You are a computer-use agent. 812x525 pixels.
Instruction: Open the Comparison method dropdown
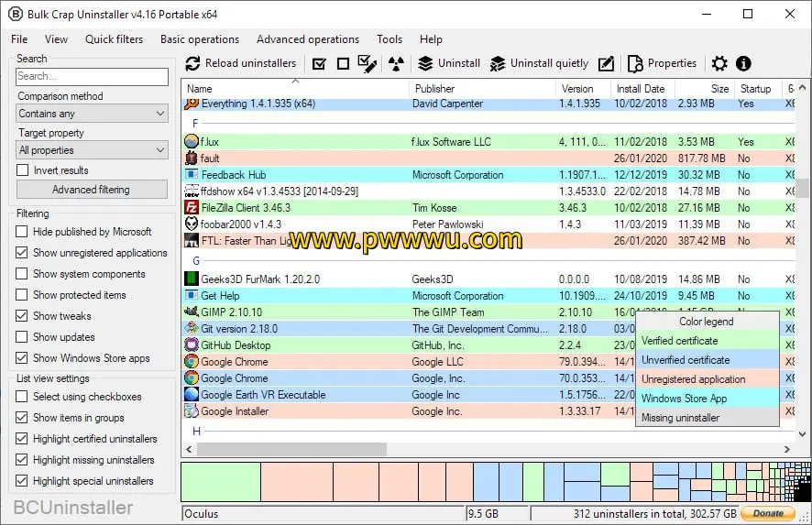point(93,114)
